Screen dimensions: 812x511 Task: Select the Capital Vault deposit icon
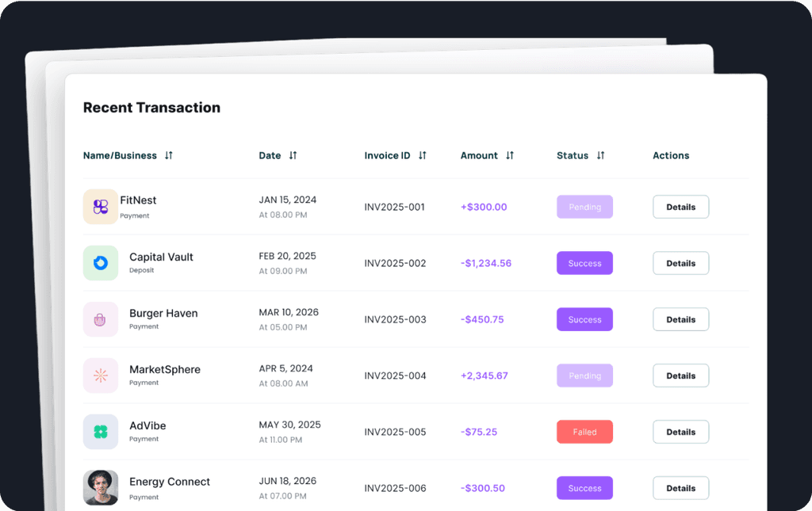pos(101,262)
